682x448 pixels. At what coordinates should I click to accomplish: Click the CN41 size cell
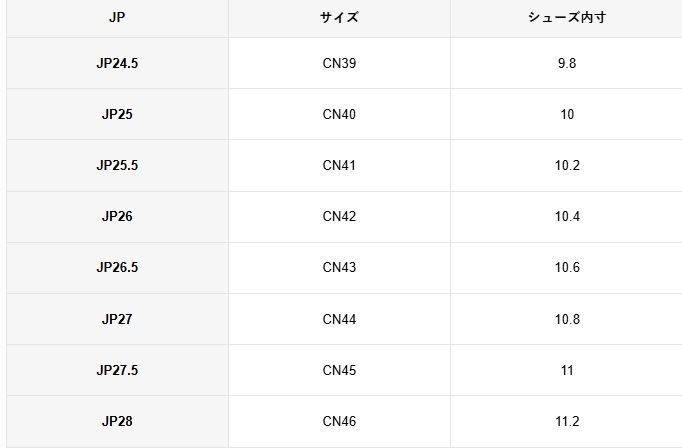pyautogui.click(x=339, y=165)
